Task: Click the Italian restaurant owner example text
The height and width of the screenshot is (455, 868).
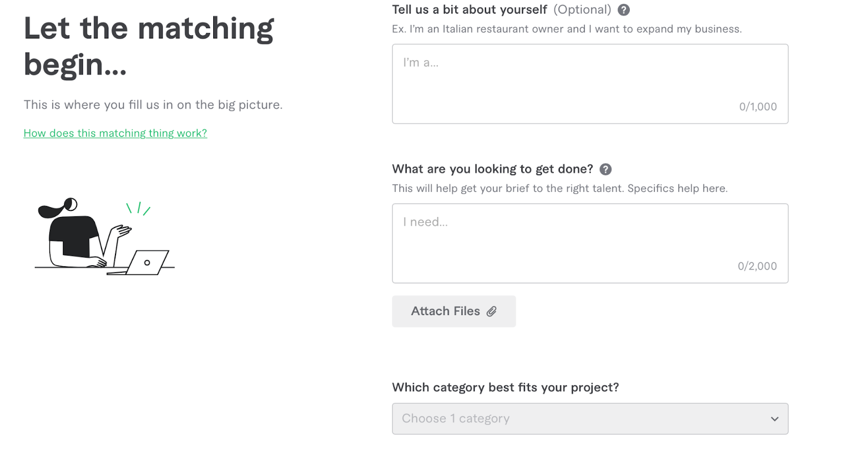Action: click(566, 29)
